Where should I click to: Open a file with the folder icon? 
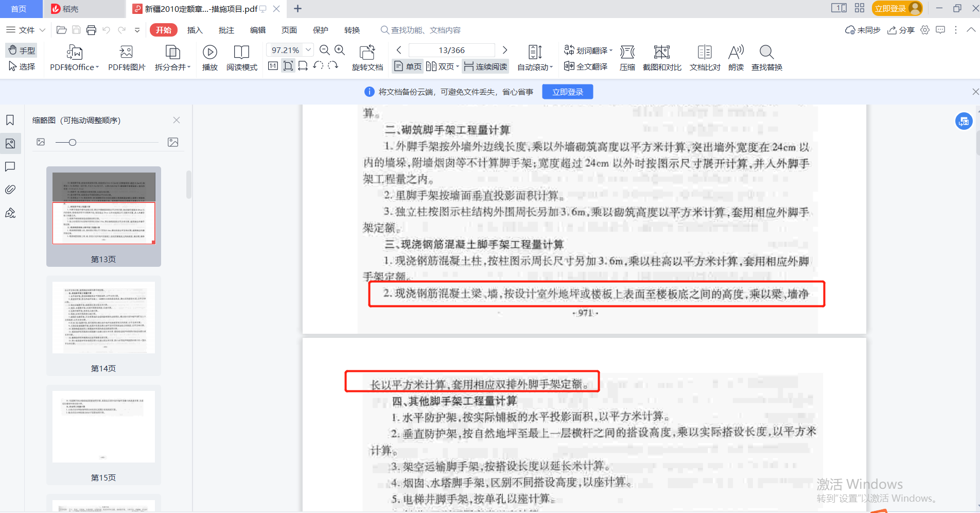[x=61, y=30]
